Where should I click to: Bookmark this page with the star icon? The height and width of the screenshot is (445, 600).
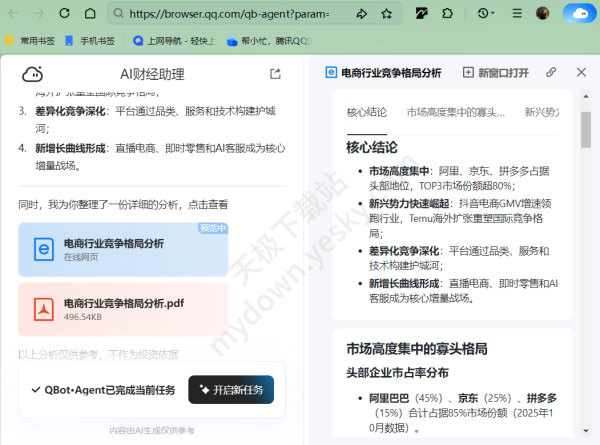tap(387, 14)
